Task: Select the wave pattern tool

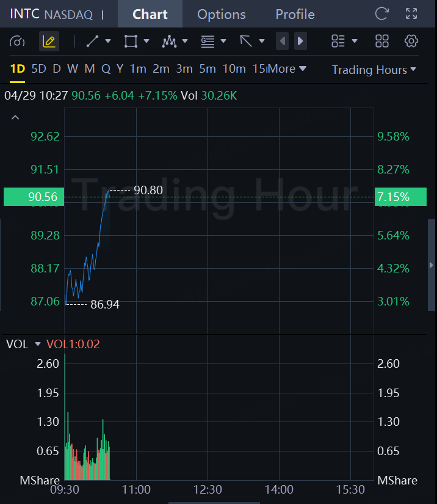Action: [169, 41]
